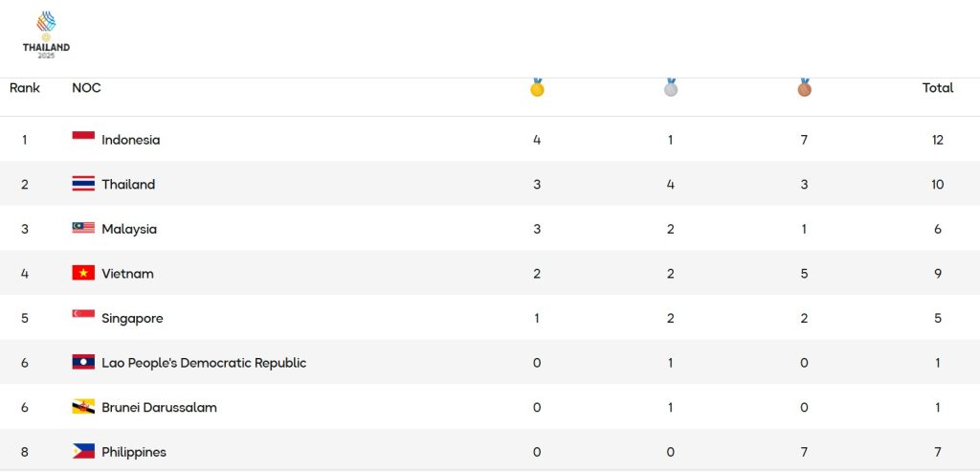Click the Vietnam flag icon
The height and width of the screenshot is (472, 980).
[83, 273]
